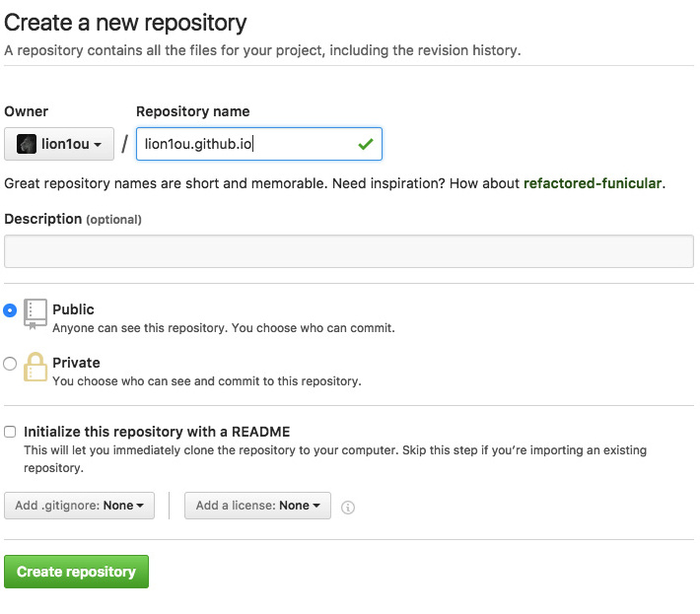
Task: Enable Initialize this repository with a README
Action: pyautogui.click(x=10, y=432)
